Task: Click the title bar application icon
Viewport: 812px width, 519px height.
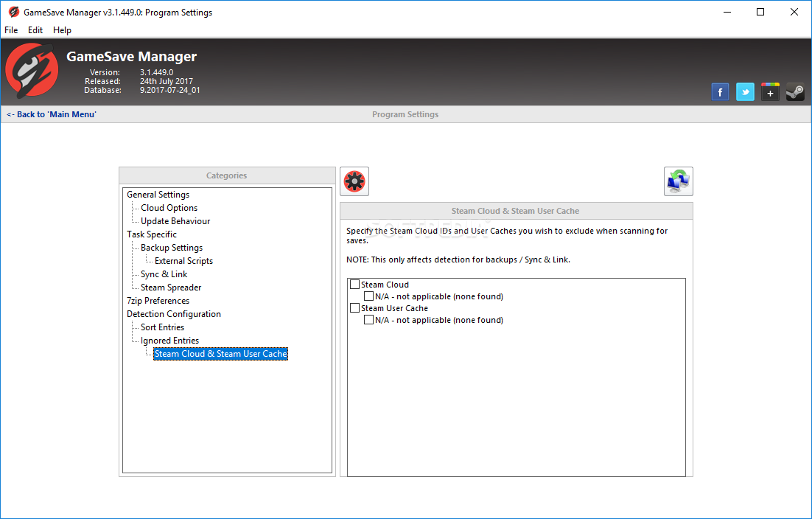Action: pyautogui.click(x=13, y=12)
